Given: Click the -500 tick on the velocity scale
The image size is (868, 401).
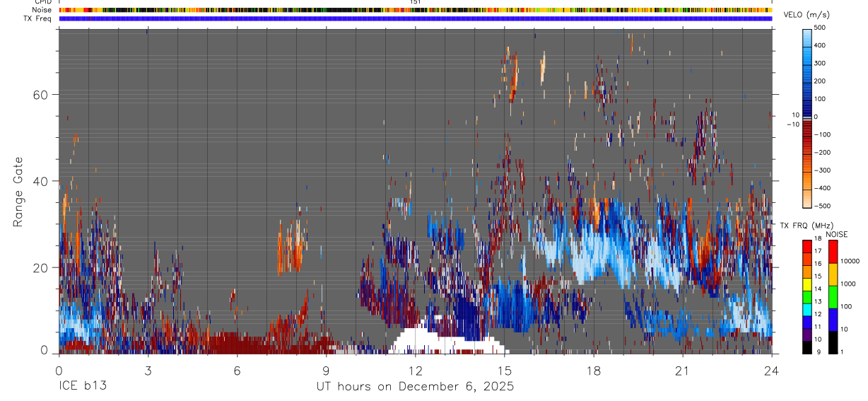Looking at the screenshot, I should point(823,206).
